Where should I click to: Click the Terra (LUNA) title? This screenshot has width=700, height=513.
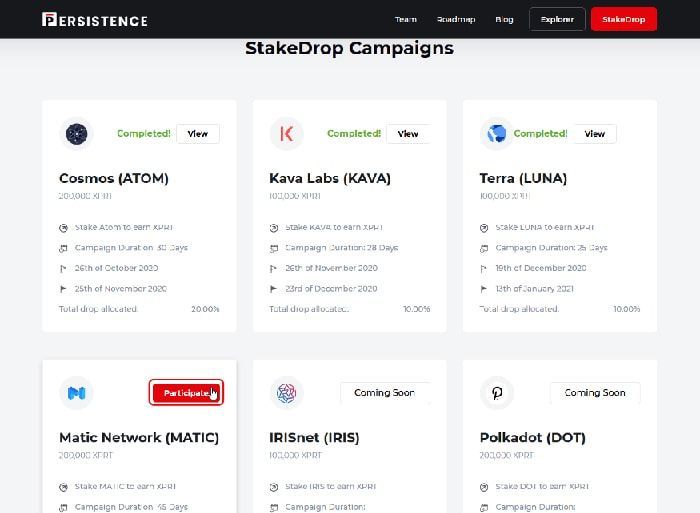click(523, 179)
